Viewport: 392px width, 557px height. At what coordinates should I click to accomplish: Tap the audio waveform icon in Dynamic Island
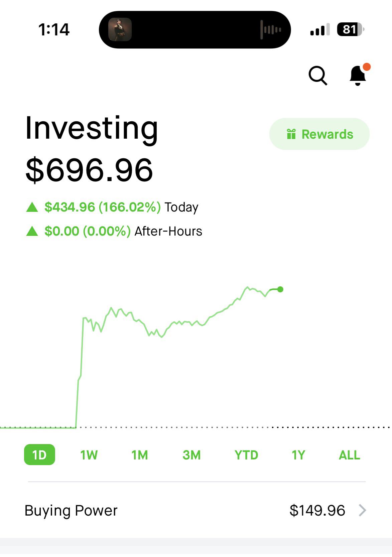tap(271, 29)
